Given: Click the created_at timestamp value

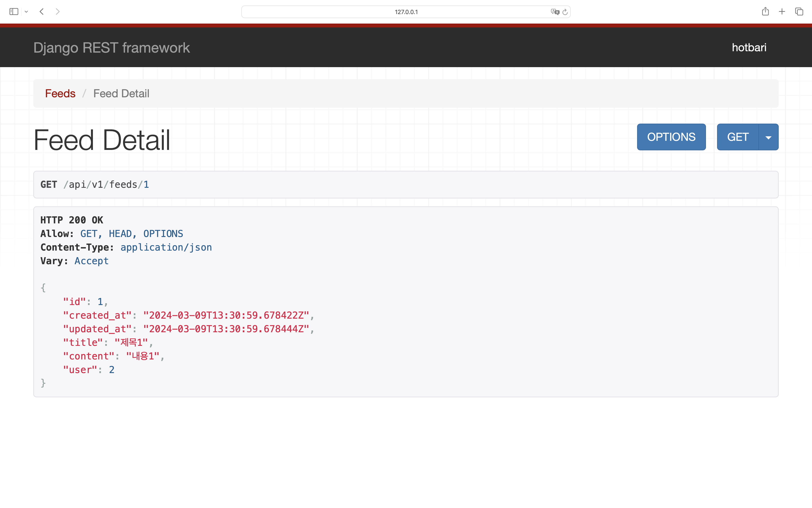Looking at the screenshot, I should click(226, 315).
